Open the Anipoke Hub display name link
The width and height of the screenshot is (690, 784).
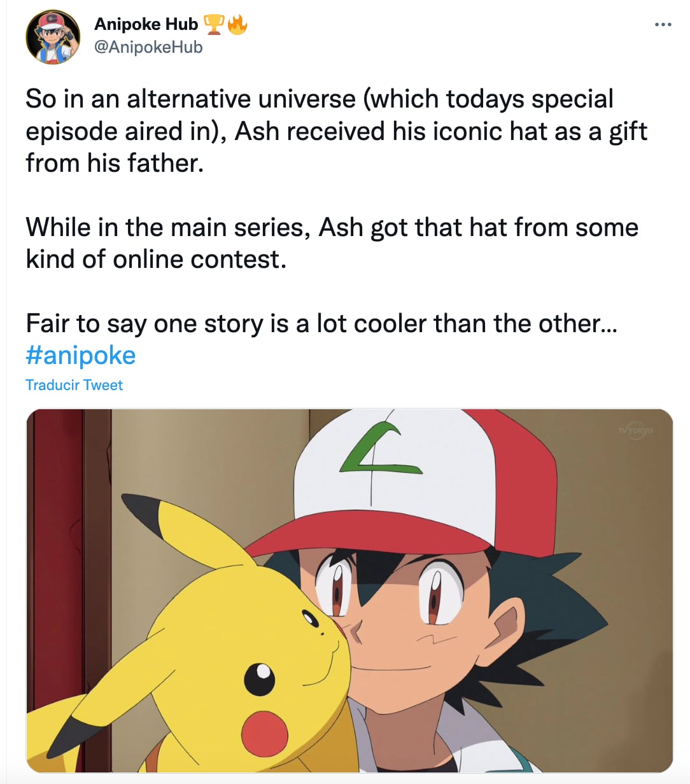pos(146,24)
